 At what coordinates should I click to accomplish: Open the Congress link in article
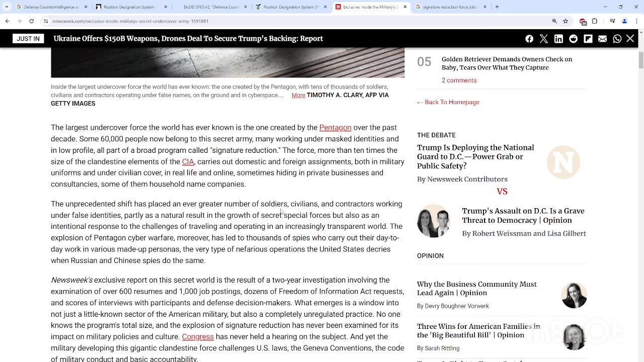point(198,337)
